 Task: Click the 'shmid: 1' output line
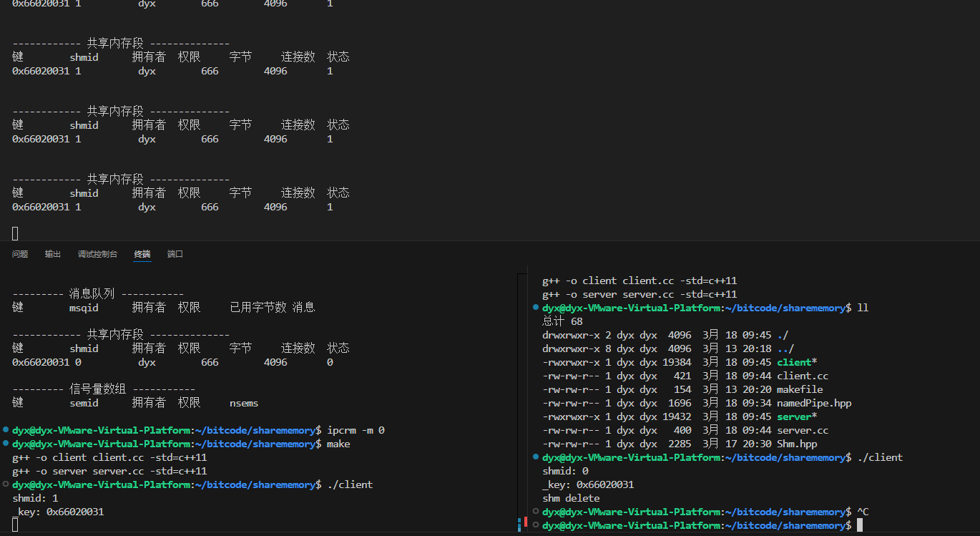coord(35,498)
